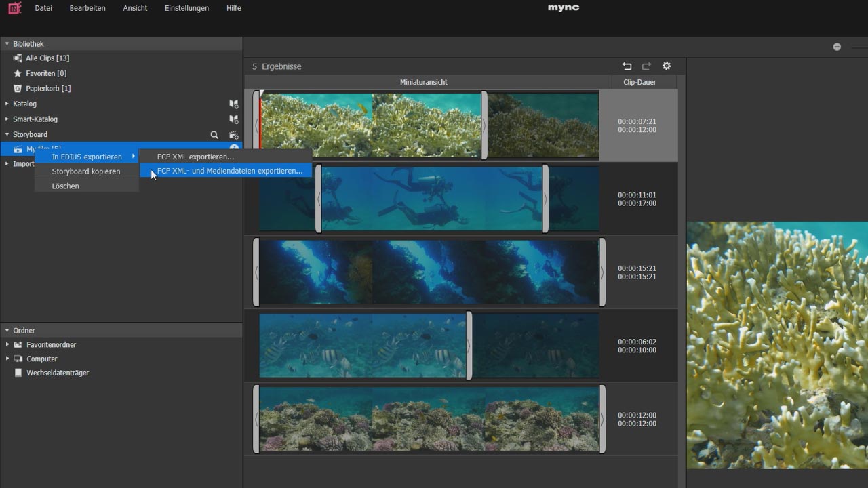This screenshot has width=868, height=488.
Task: Expand the Katalog section
Action: (x=7, y=104)
